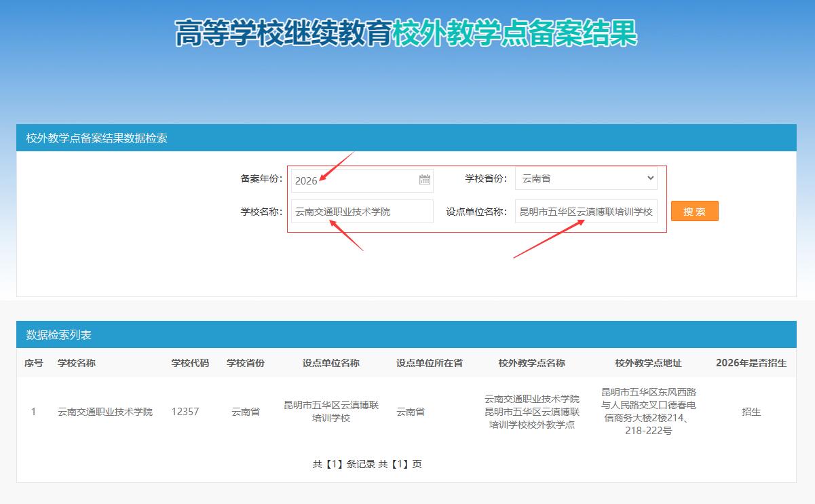Click the 设点单位名称 field label in search form
This screenshot has height=504, width=815.
click(x=476, y=211)
